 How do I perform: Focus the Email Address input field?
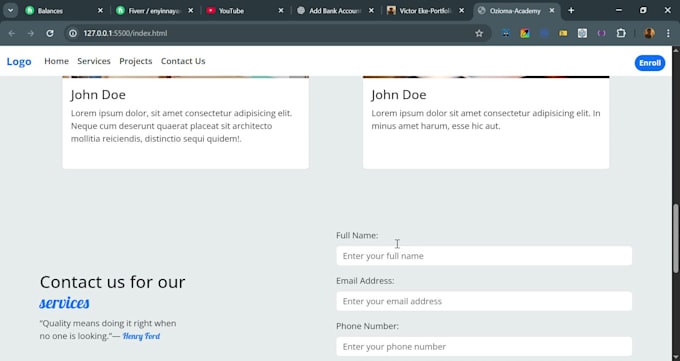(484, 301)
